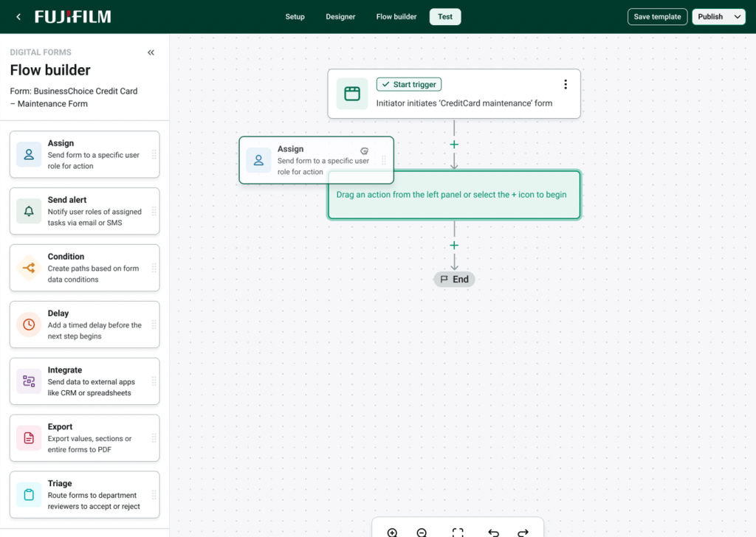The image size is (756, 537).
Task: Switch to the Designer tab
Action: (340, 16)
